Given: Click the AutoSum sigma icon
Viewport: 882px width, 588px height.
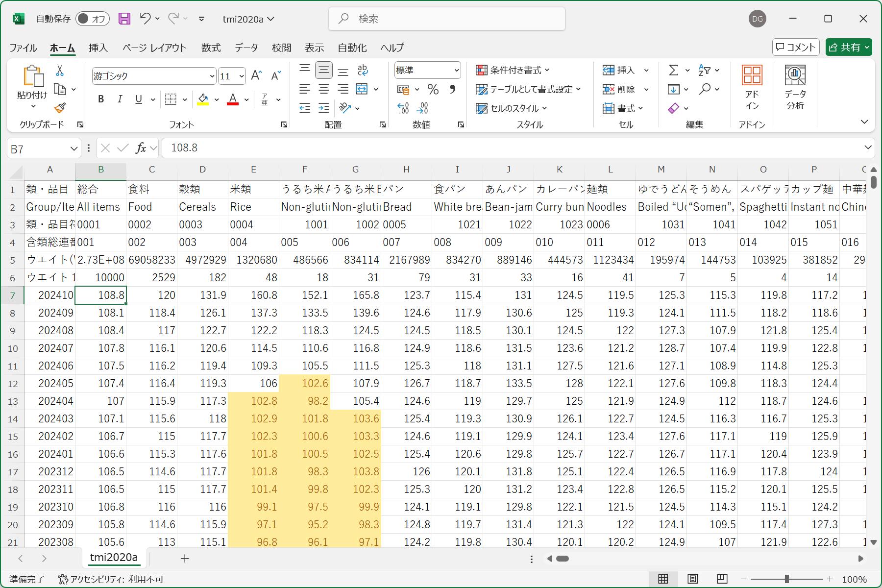Looking at the screenshot, I should pyautogui.click(x=674, y=70).
